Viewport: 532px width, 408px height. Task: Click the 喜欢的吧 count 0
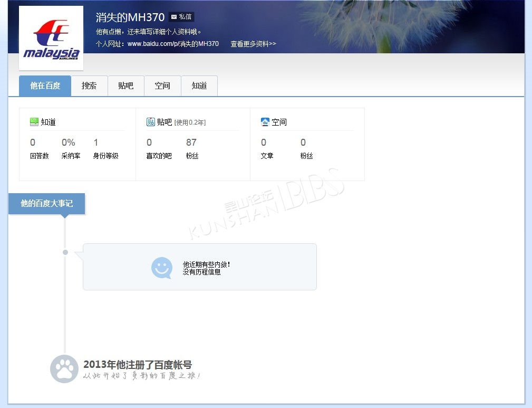[149, 143]
